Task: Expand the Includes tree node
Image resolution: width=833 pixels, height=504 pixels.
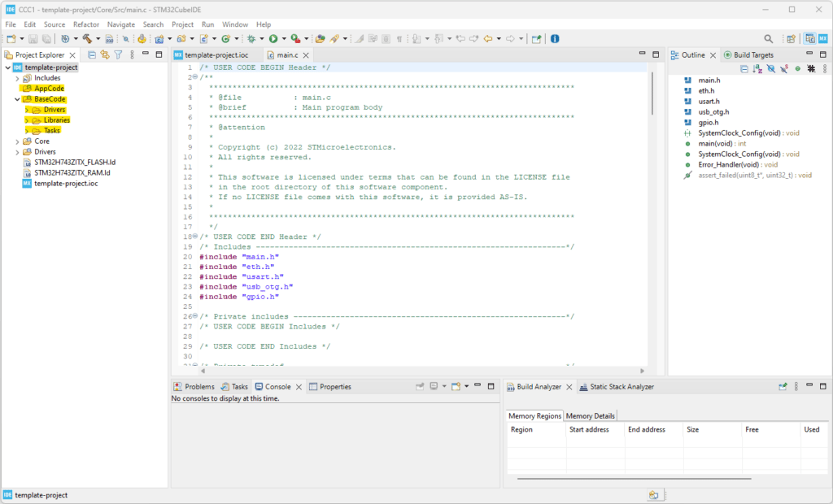Action: [x=17, y=78]
